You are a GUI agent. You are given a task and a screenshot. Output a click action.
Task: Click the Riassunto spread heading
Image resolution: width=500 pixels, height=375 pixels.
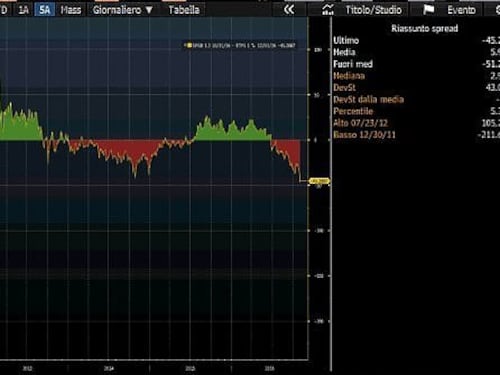pos(424,28)
